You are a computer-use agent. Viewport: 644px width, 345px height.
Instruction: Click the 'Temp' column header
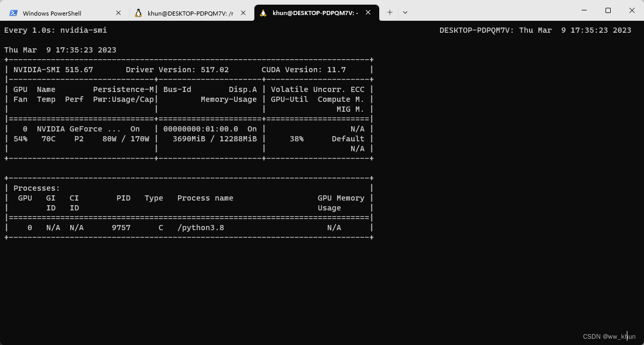coord(46,99)
